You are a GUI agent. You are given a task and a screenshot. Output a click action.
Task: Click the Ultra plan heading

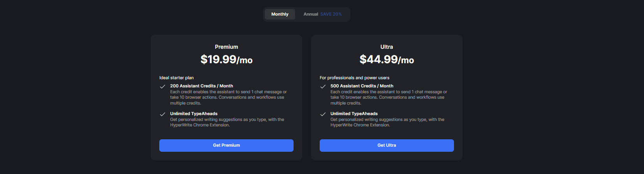387,47
